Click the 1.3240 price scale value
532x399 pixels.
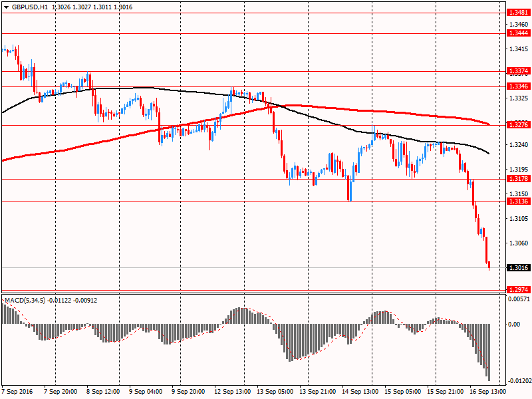(x=519, y=145)
